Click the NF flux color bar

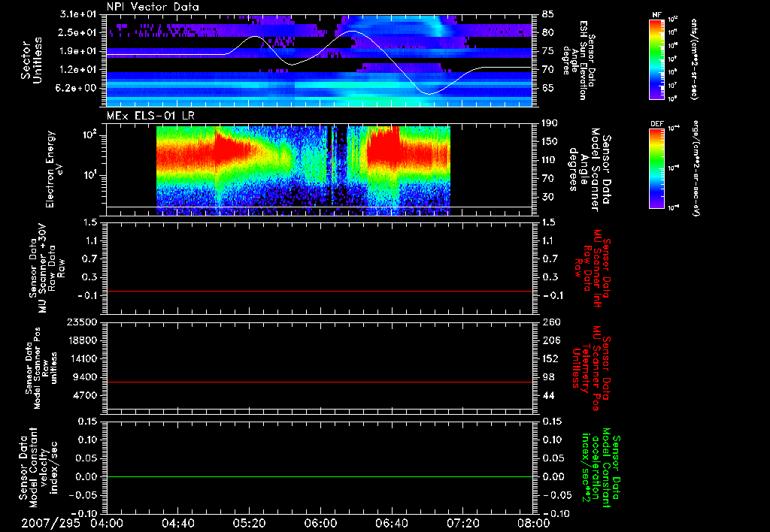657,59
